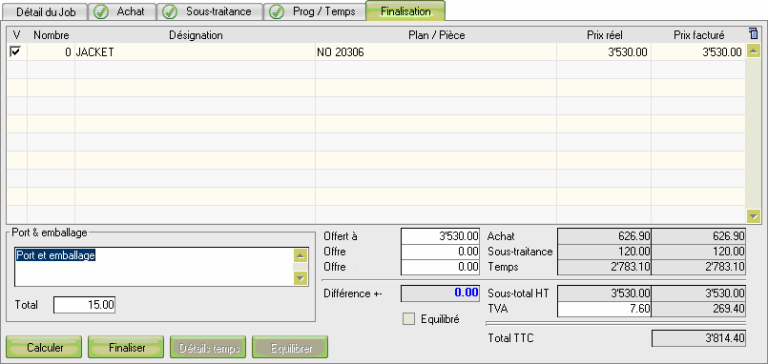Image resolution: width=768 pixels, height=364 pixels.
Task: Click the Détails temps button
Action: [x=209, y=348]
